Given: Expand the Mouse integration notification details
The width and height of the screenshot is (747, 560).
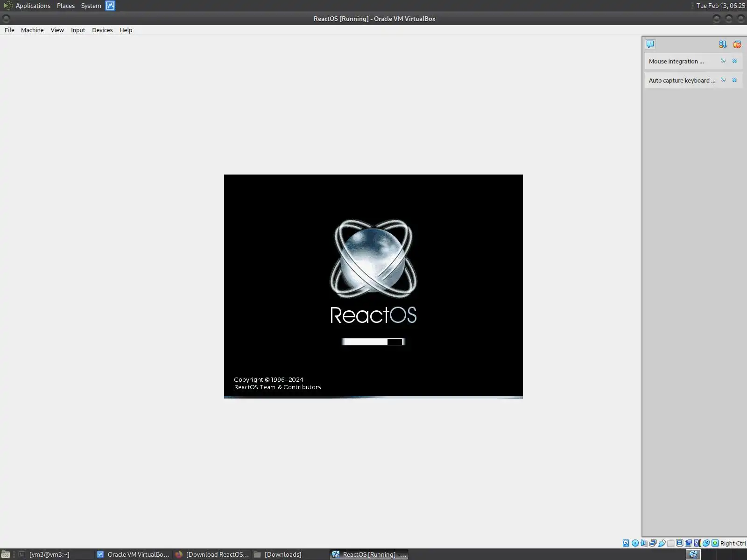Looking at the screenshot, I should click(x=723, y=61).
